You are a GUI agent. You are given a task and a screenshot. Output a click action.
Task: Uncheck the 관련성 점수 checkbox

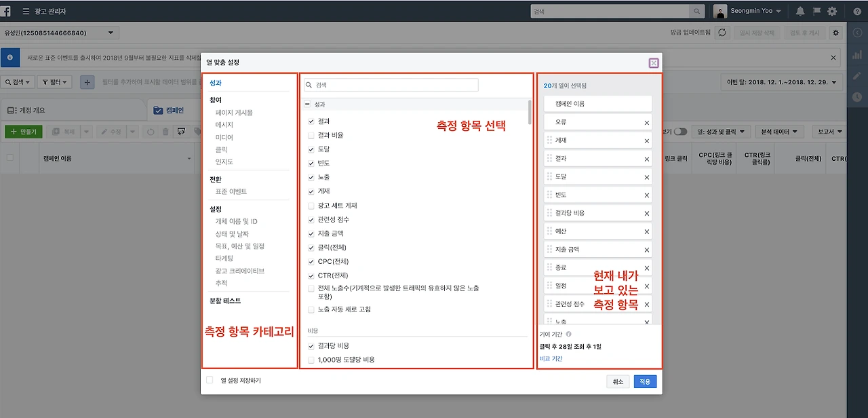point(311,220)
